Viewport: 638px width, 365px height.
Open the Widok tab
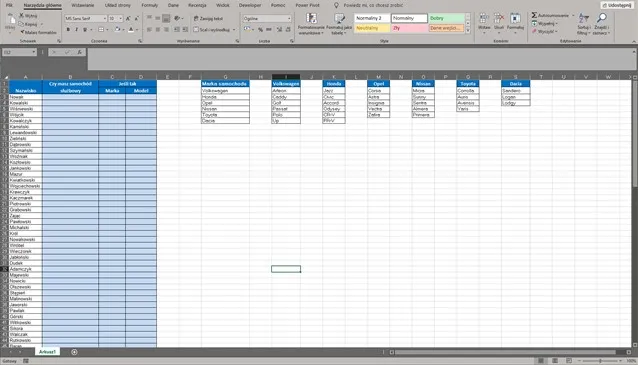(x=223, y=5)
